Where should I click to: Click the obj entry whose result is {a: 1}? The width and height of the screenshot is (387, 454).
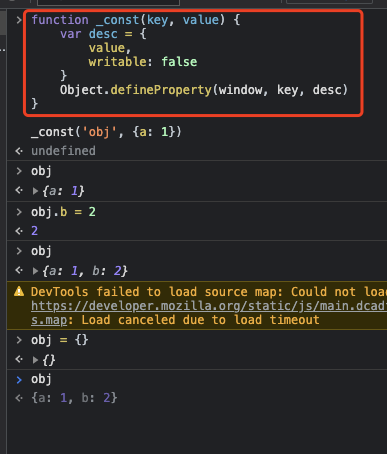(41, 171)
